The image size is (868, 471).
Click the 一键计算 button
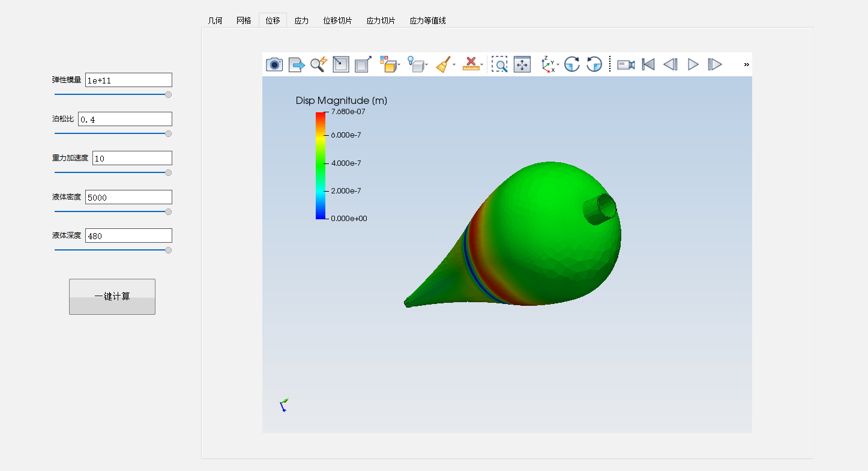click(x=112, y=297)
